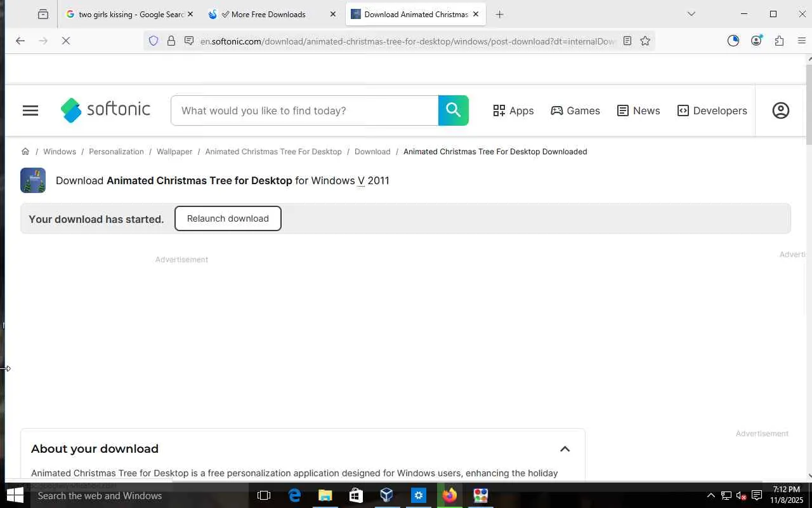Open the Softonic user account icon
The image size is (812, 508).
[x=781, y=110]
